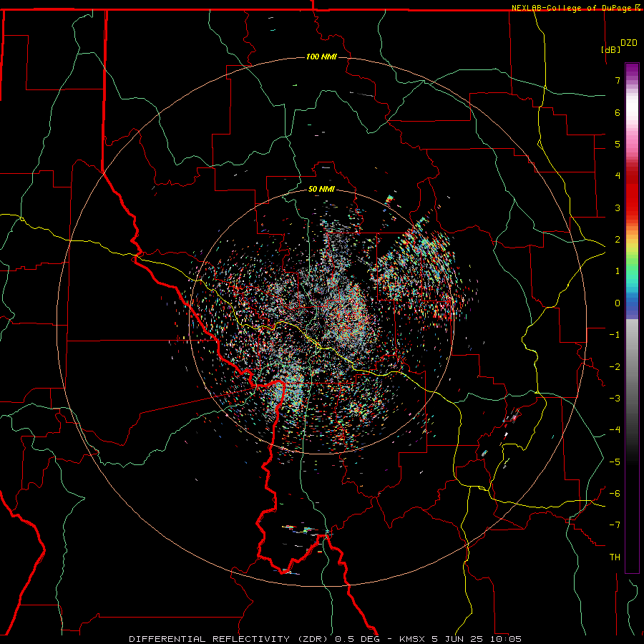Click the -2 dB value on color scale
The height and width of the screenshot is (644, 644).
pyautogui.click(x=615, y=367)
